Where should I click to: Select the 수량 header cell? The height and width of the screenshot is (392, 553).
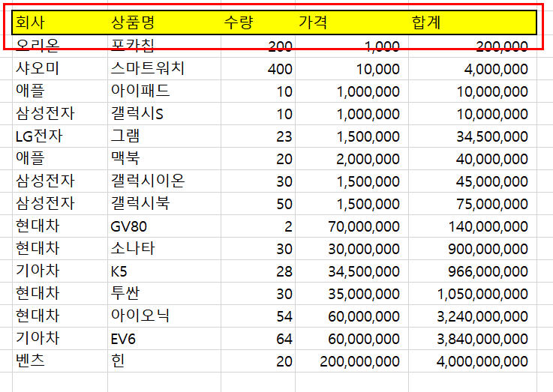[258, 22]
